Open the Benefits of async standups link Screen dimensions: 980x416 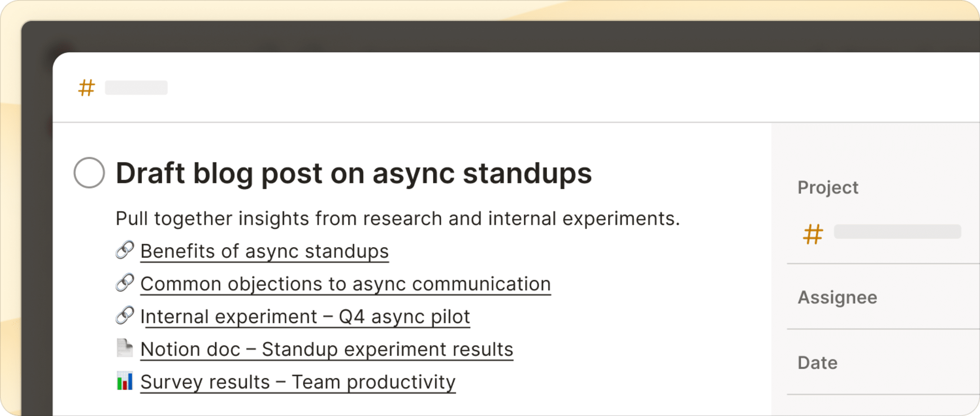tap(264, 251)
